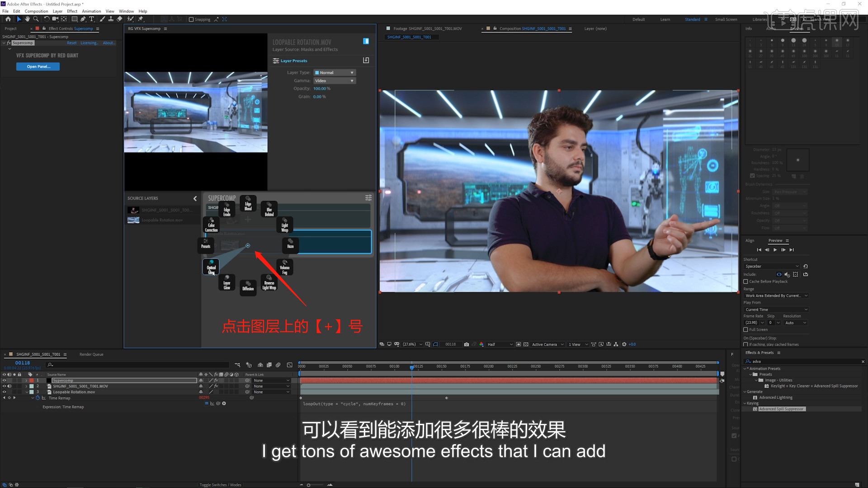Mute audio on the SHGINF_S001_S001_T001.MOV layer

coord(9,386)
